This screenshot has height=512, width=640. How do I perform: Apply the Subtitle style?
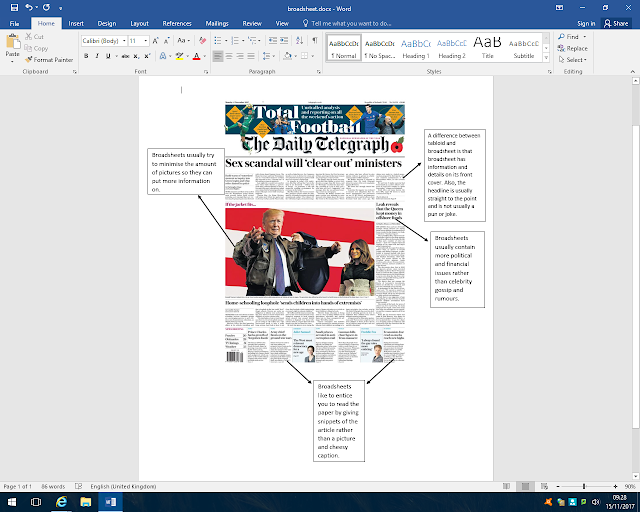click(x=524, y=48)
